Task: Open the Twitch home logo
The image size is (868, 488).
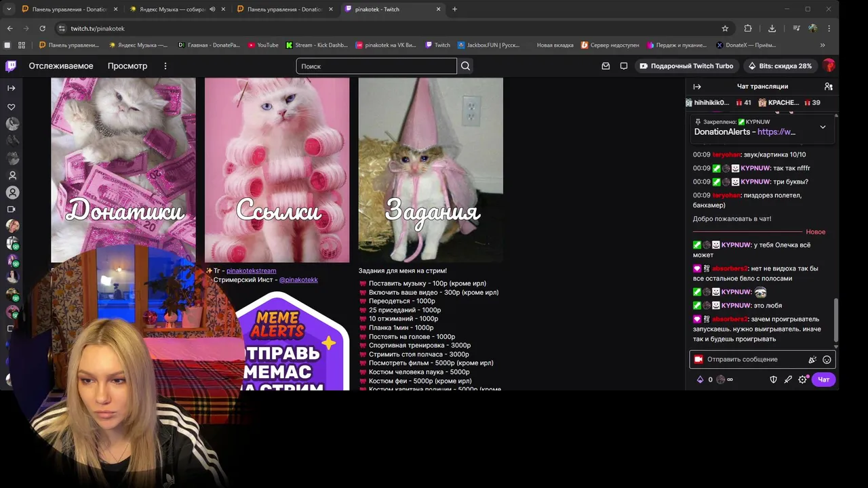Action: (11, 66)
